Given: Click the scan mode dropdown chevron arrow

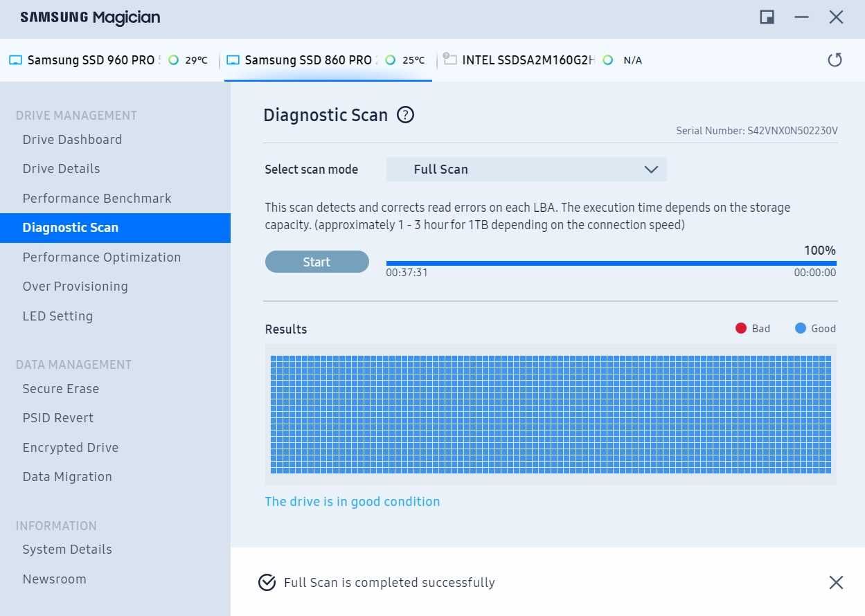Looking at the screenshot, I should point(651,170).
